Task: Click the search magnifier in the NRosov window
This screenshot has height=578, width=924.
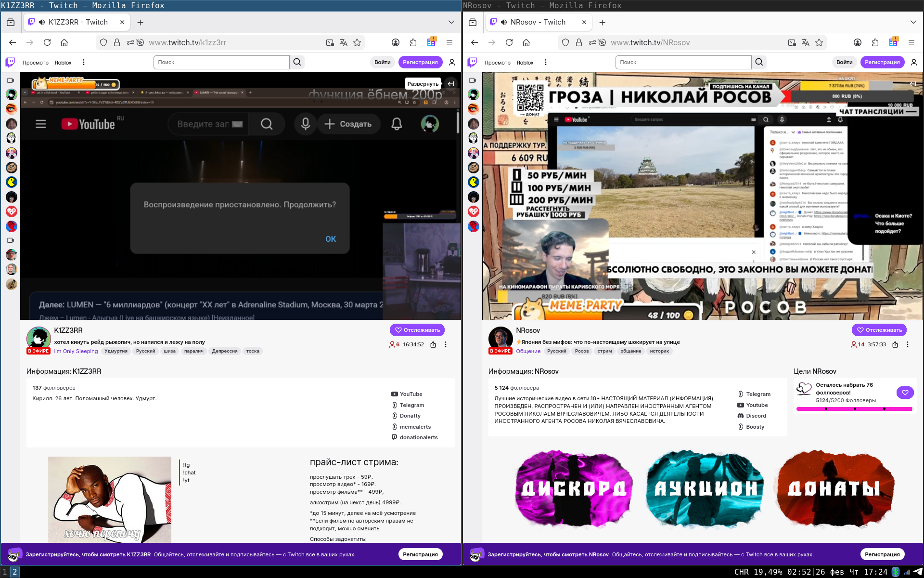Action: pyautogui.click(x=759, y=62)
